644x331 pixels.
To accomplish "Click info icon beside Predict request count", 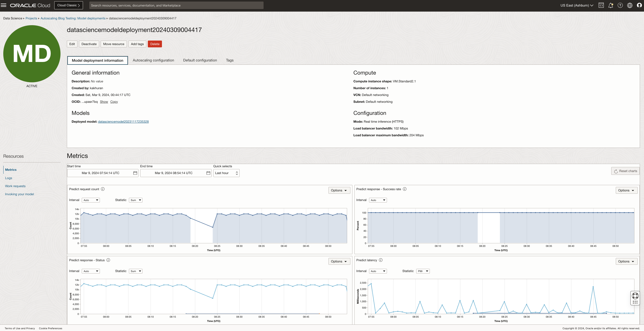I will [x=103, y=189].
